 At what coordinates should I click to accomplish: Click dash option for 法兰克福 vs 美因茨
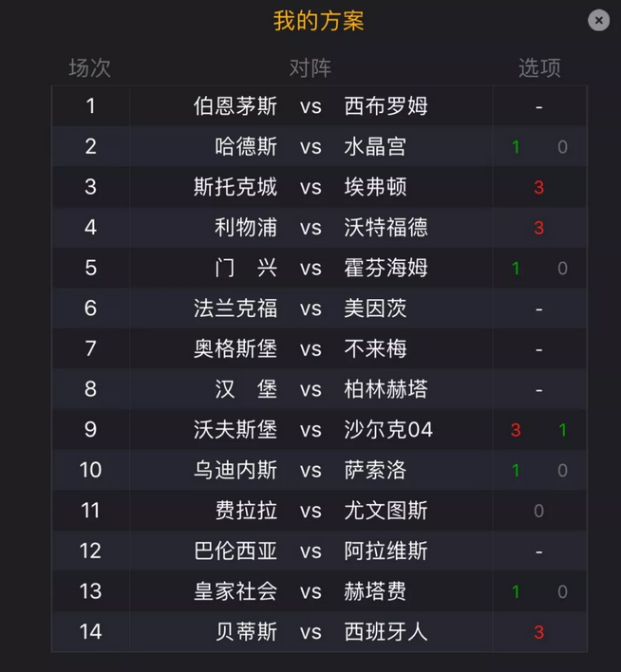tap(539, 309)
